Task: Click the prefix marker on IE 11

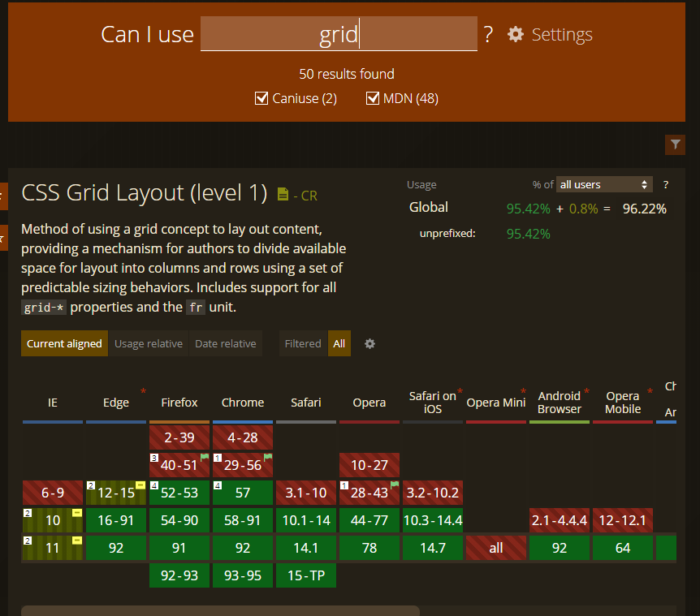Action: 77,541
